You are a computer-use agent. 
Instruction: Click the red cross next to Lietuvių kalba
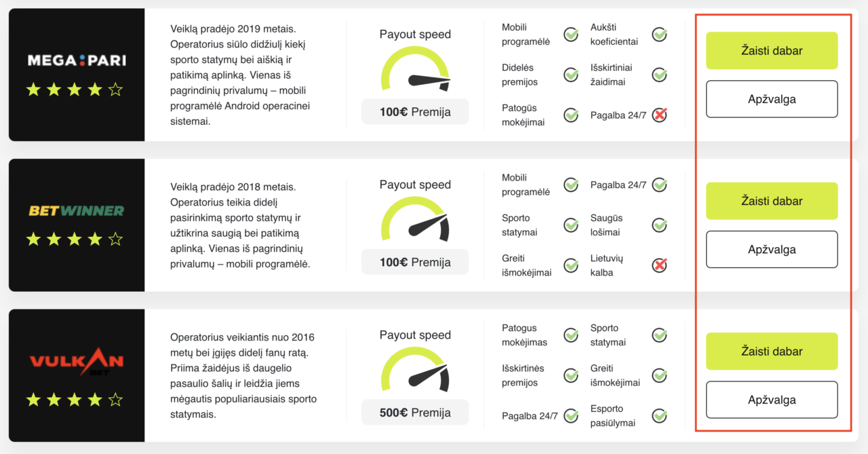coord(659,265)
